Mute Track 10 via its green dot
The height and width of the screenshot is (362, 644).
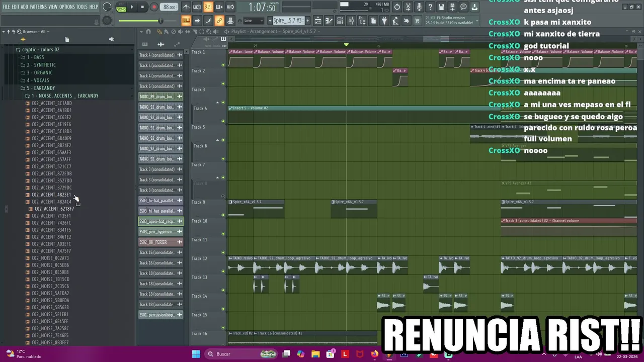223,234
